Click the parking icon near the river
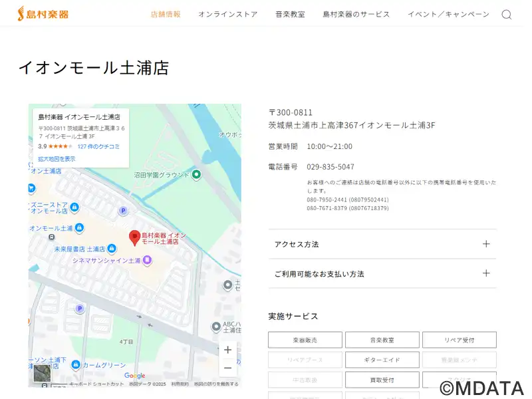 coord(123,211)
